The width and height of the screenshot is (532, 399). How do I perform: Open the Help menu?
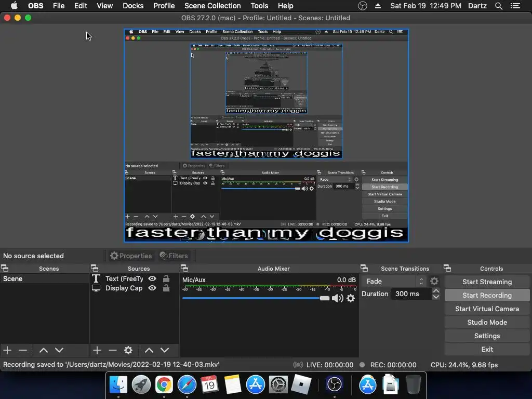point(285,6)
